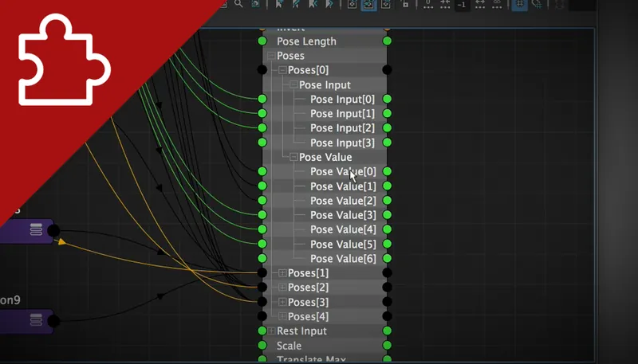638x364 pixels.
Task: Click the magnifier search icon in toolbar
Action: (238, 4)
